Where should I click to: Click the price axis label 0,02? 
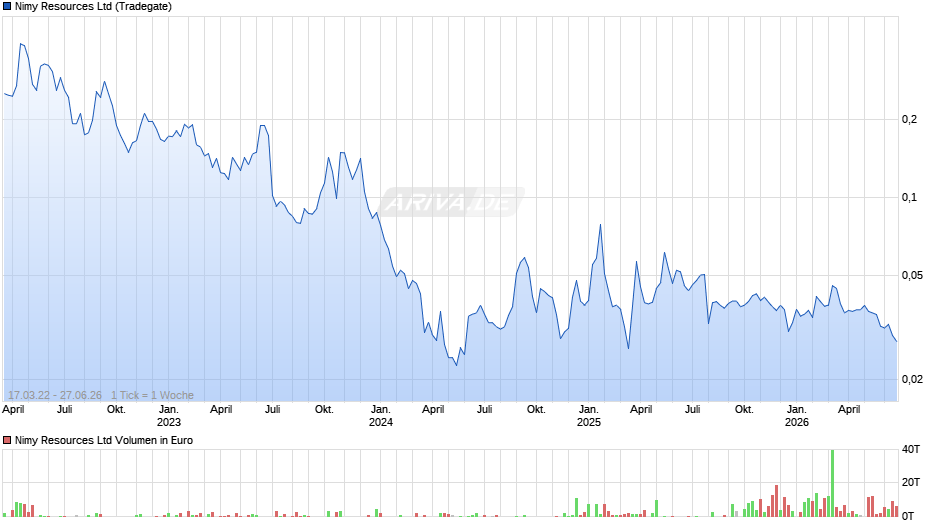point(912,380)
